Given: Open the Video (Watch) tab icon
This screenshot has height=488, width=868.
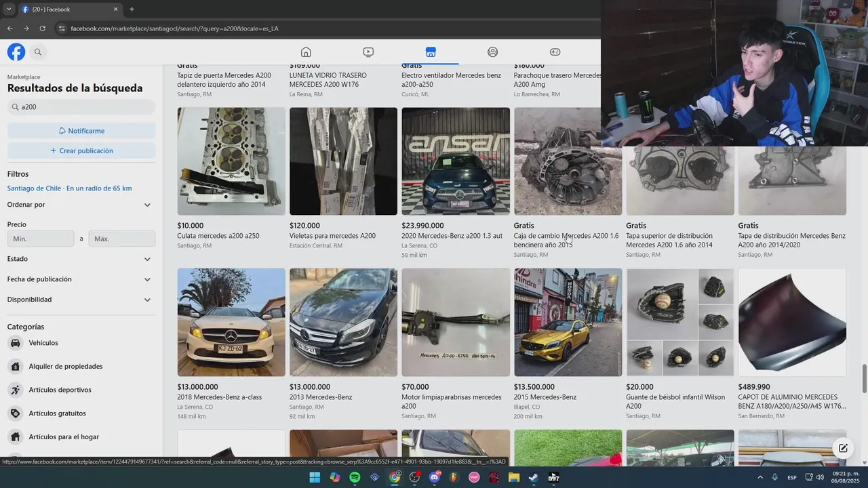Looking at the screenshot, I should [x=368, y=52].
